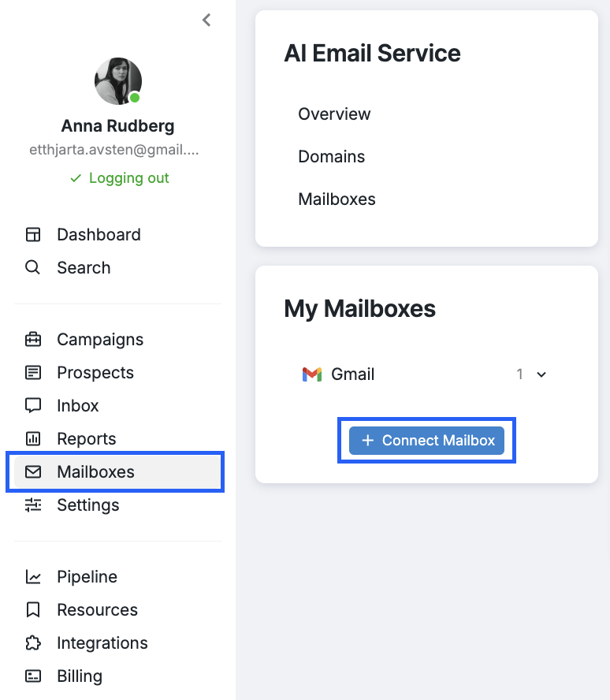
Task: Expand the Gmail mailbox list chevron
Action: (x=541, y=374)
